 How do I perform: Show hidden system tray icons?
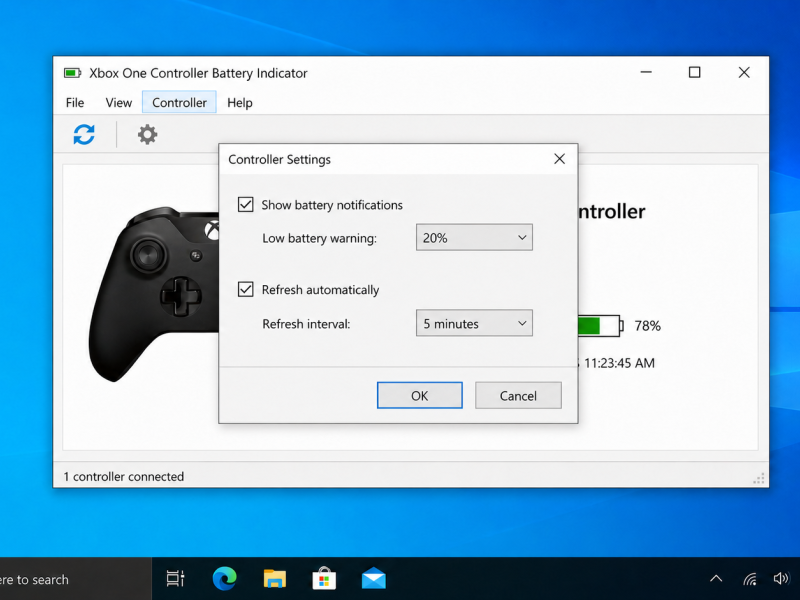(716, 579)
